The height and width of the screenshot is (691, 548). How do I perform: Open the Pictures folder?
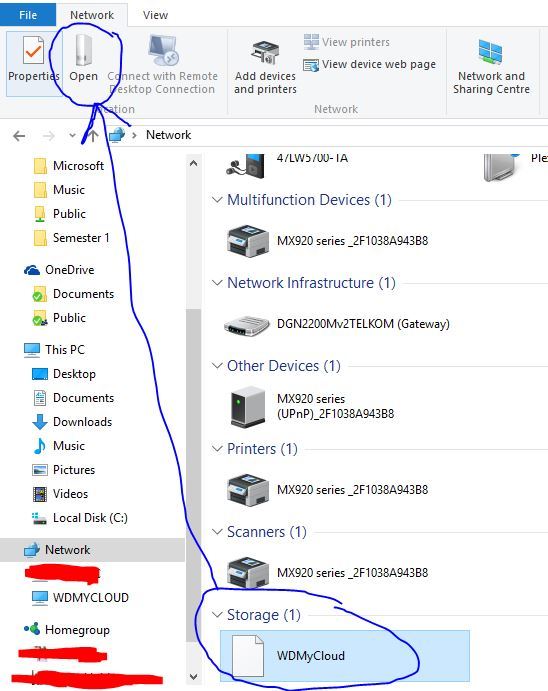[64, 470]
